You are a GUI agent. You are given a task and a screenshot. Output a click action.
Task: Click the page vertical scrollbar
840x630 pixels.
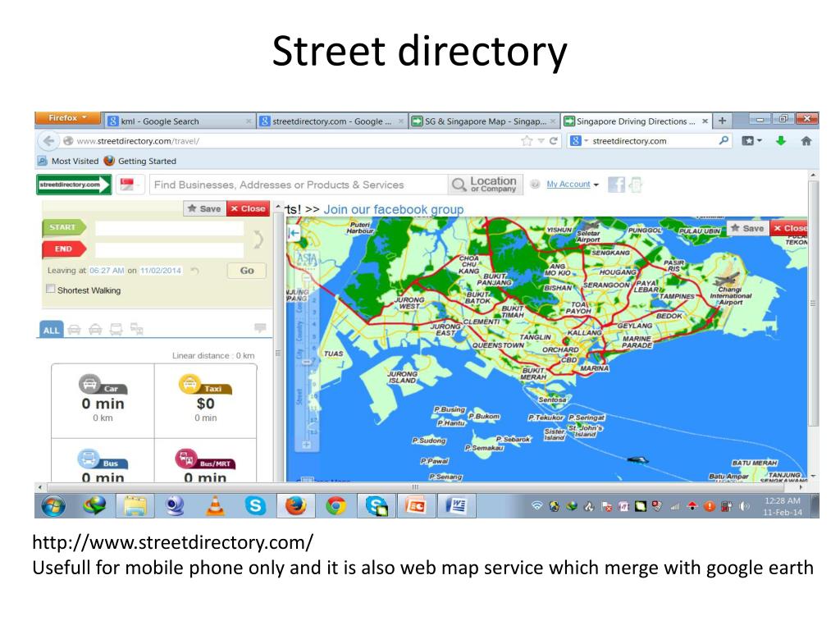[813, 303]
